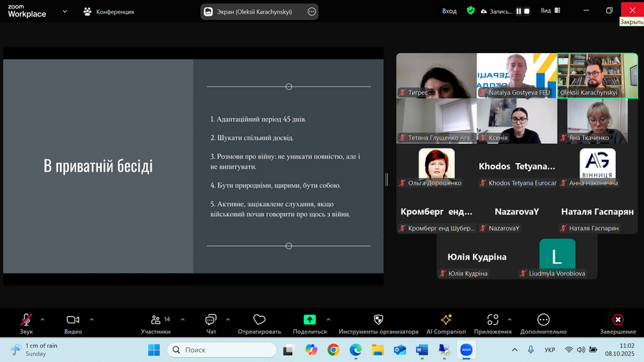The width and height of the screenshot is (644, 362).
Task: Click the green Поделиться share screen icon
Action: [x=310, y=320]
